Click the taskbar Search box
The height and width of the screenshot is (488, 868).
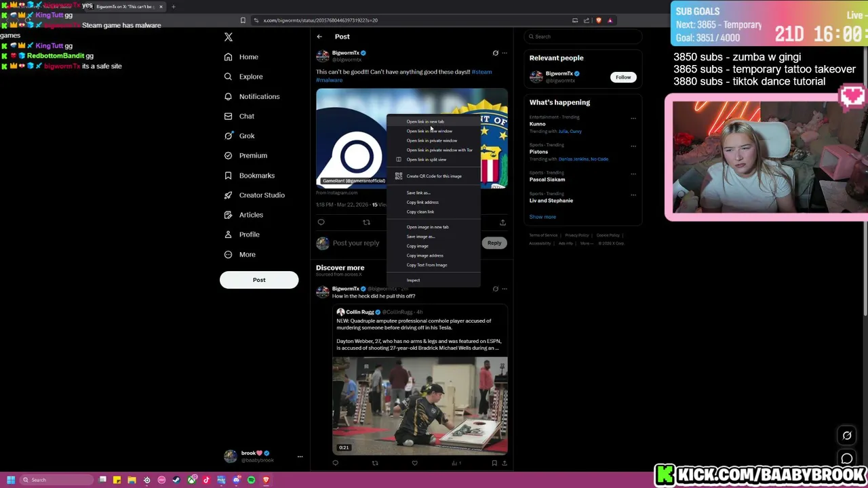tap(57, 480)
